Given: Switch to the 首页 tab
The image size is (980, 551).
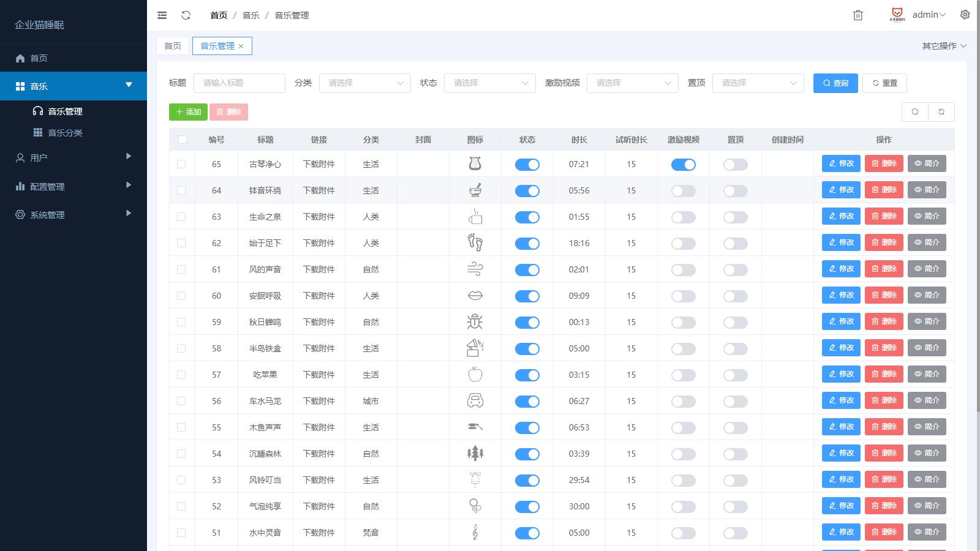Looking at the screenshot, I should (x=173, y=46).
